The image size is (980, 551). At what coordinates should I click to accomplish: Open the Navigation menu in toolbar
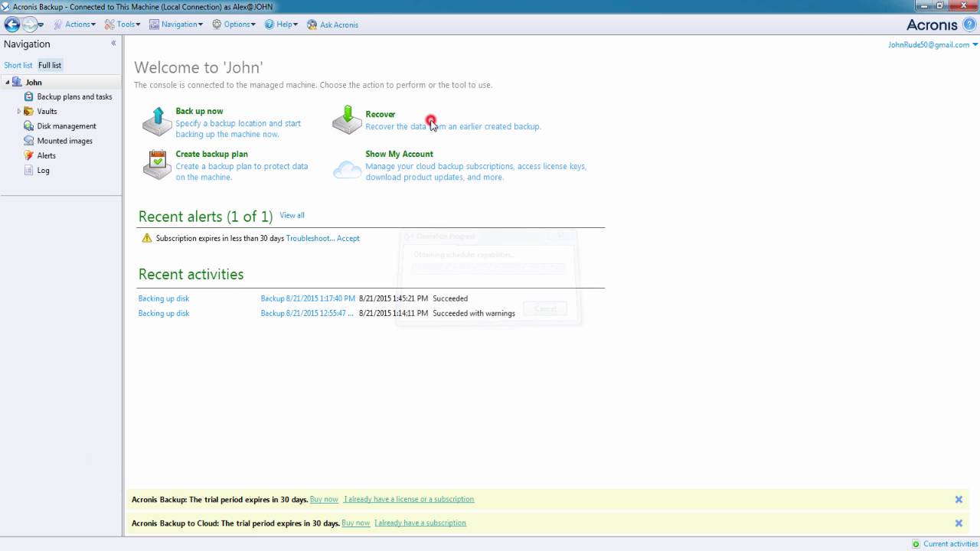(x=176, y=24)
